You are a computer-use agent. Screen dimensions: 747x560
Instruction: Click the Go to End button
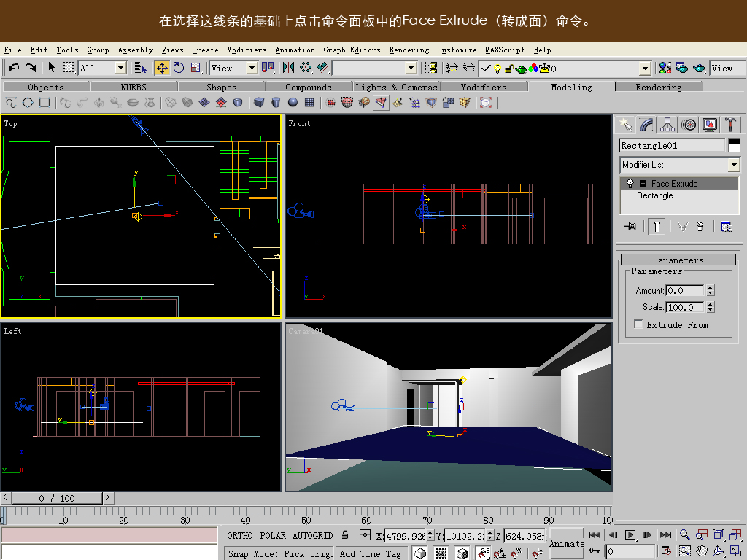tap(665, 534)
